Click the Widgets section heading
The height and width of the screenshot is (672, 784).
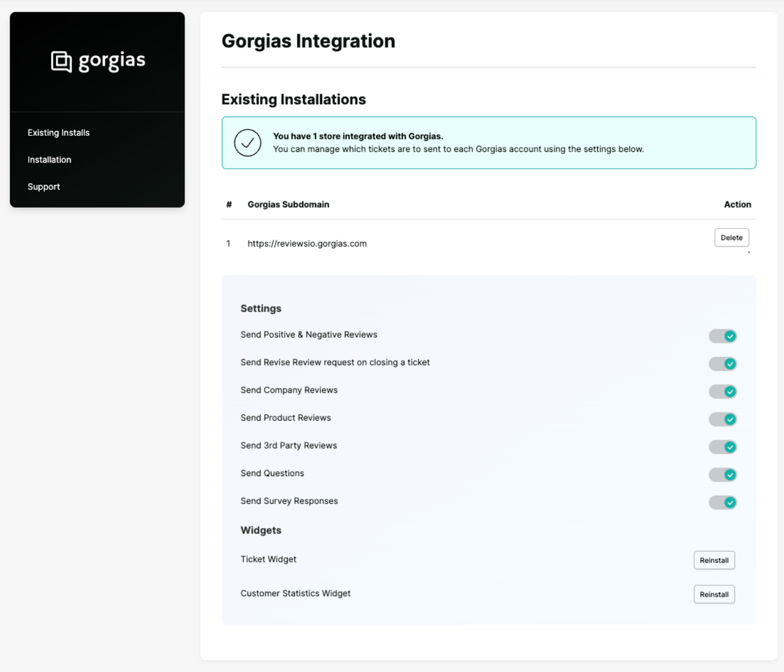click(x=260, y=530)
